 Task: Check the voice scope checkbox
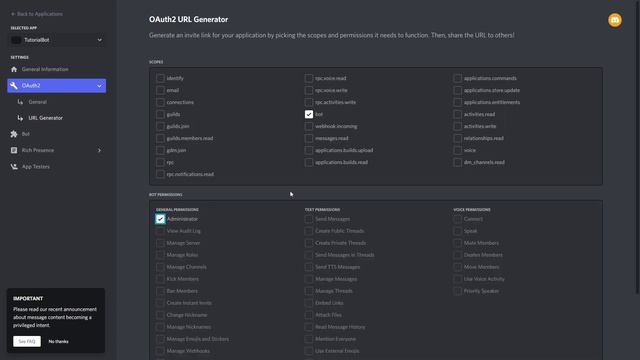(458, 150)
